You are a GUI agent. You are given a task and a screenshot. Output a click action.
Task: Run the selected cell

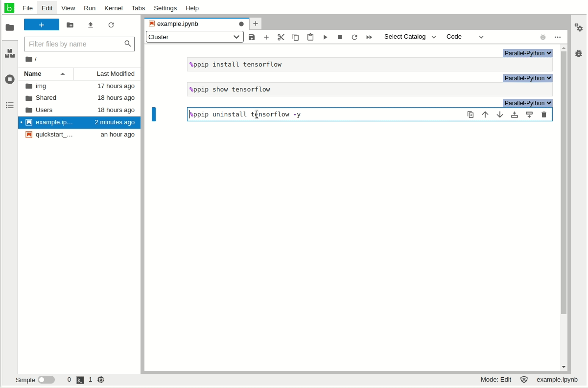325,37
